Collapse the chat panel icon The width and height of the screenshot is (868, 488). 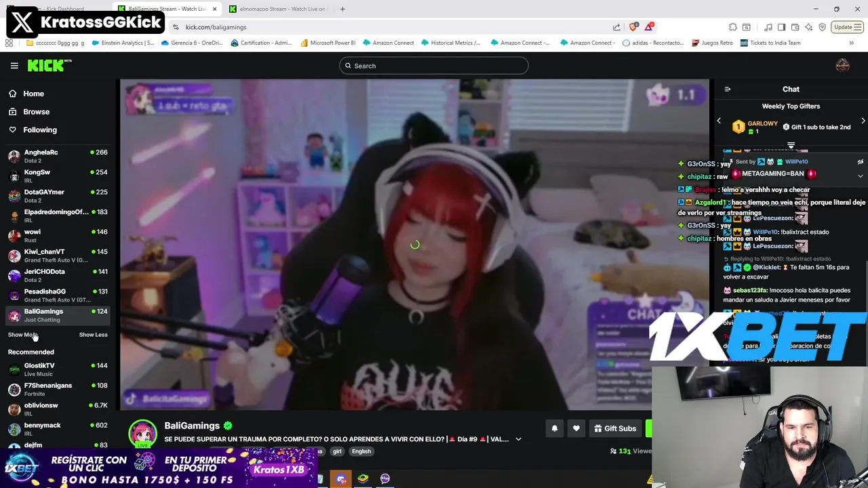(728, 89)
